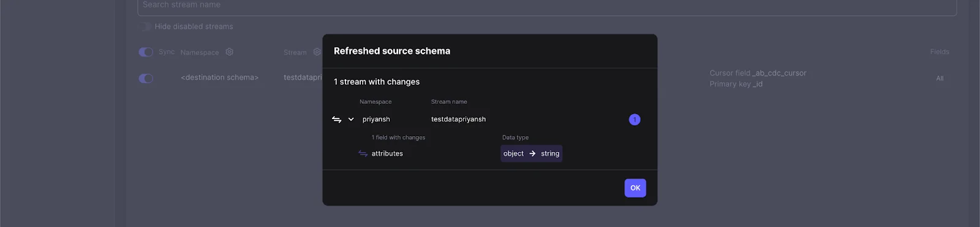980x227 pixels.
Task: Click the OK button in the dialog
Action: pos(635,188)
